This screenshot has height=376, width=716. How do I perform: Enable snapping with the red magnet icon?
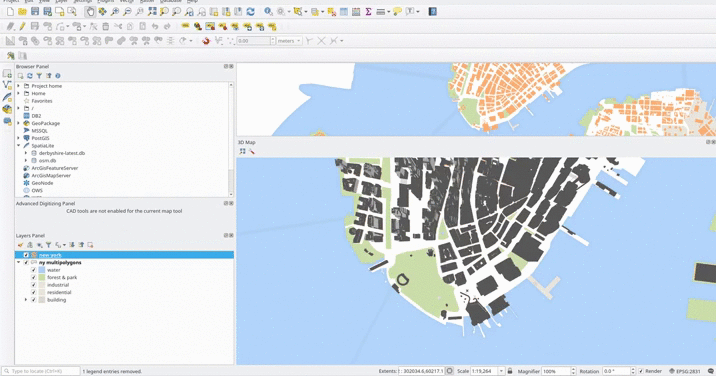[x=206, y=41]
